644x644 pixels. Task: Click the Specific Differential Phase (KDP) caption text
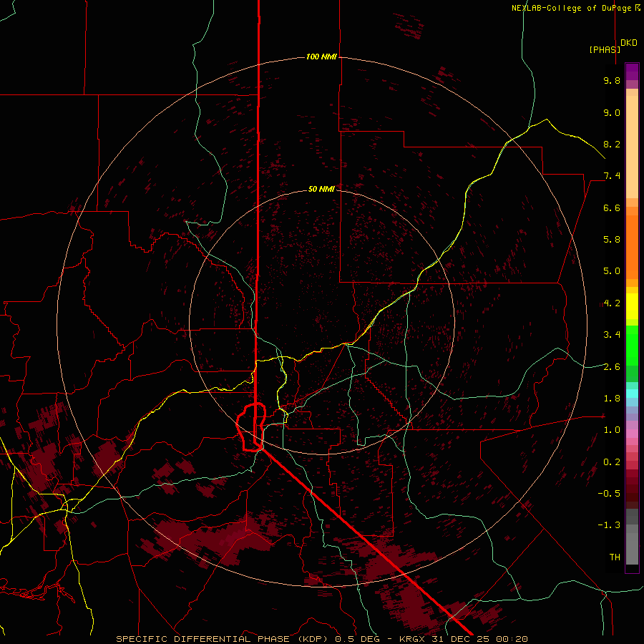[x=224, y=639]
